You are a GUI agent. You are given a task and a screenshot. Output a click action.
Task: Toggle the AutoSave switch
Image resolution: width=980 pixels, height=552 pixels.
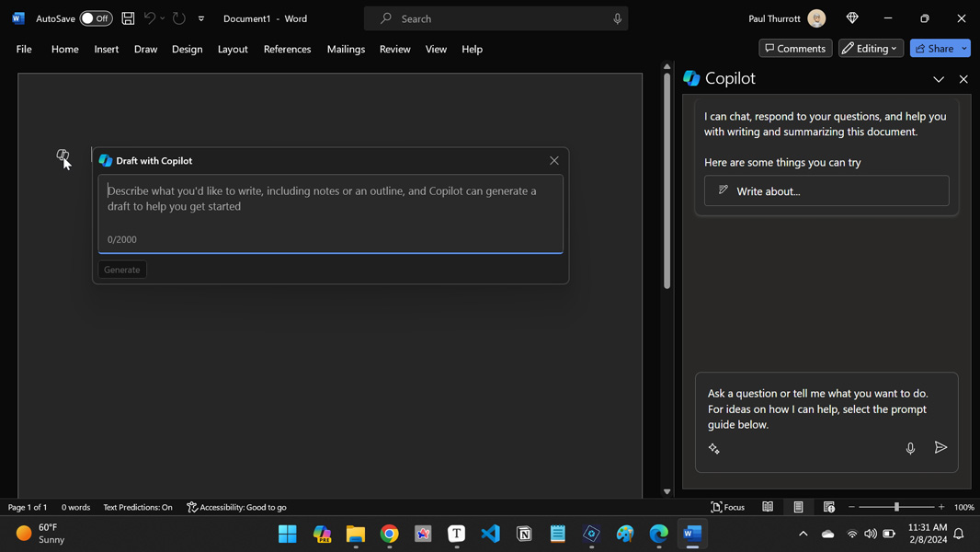pos(96,18)
